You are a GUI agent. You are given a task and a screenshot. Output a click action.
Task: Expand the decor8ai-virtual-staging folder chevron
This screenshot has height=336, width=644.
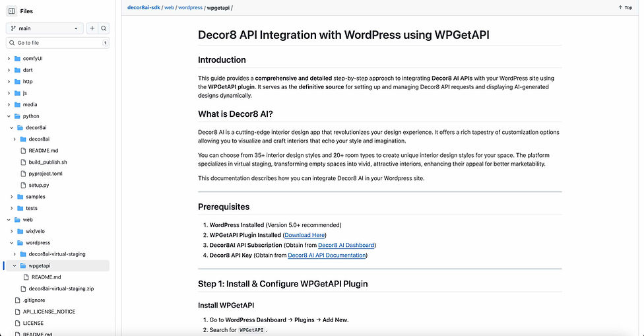[x=15, y=254]
